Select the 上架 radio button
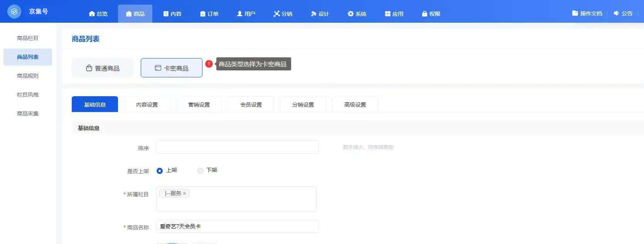The height and width of the screenshot is (244, 644). (160, 171)
